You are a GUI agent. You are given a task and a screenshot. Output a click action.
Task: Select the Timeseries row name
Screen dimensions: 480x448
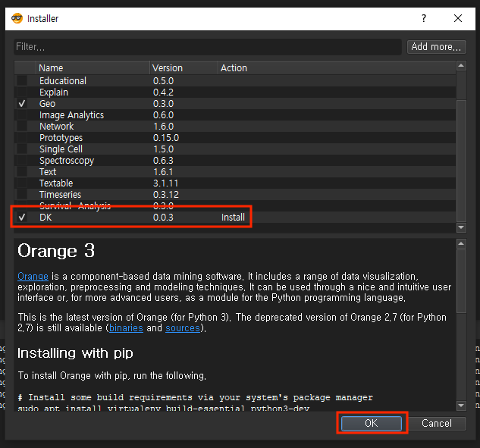61,194
